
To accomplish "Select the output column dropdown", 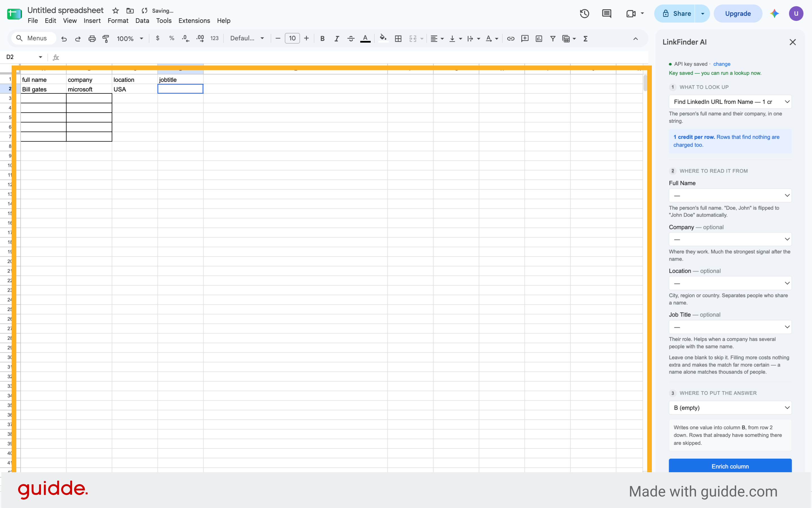I will (x=730, y=408).
